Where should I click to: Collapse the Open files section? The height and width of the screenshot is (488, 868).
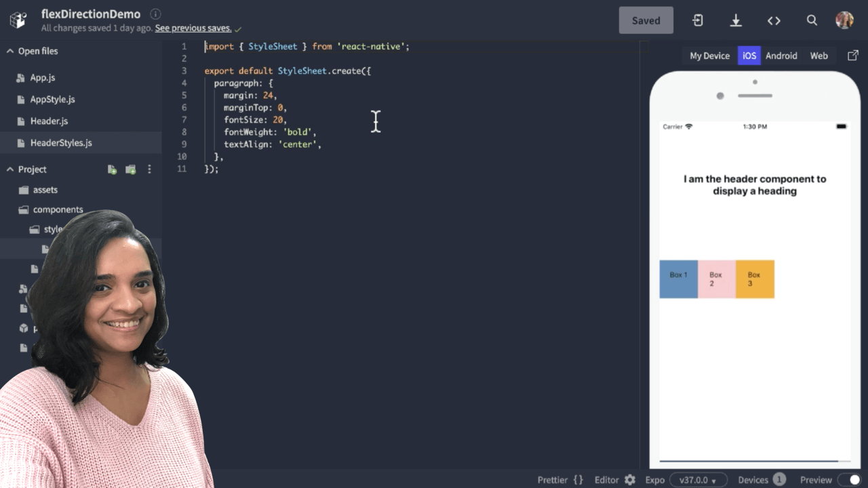[x=10, y=51]
